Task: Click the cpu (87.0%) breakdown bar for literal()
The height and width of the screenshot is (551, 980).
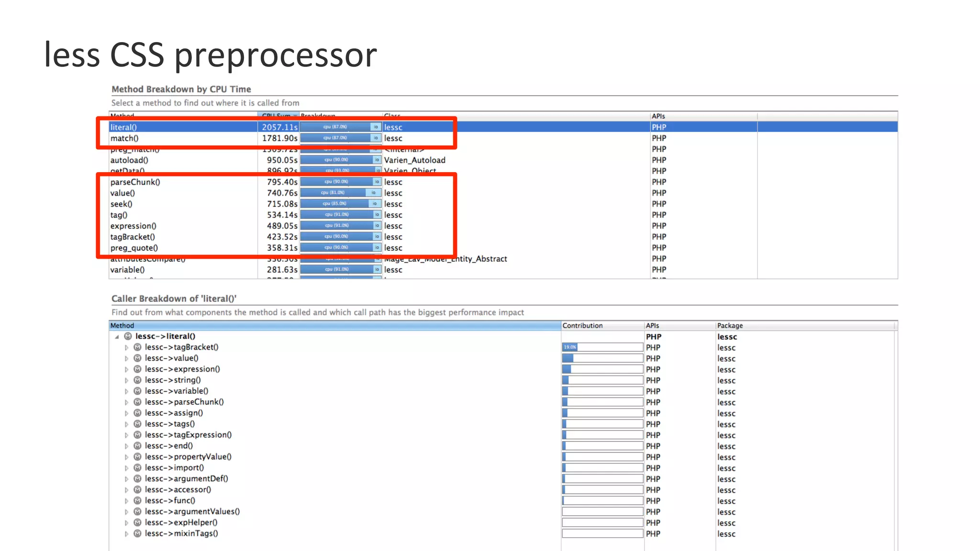Action: (x=335, y=127)
